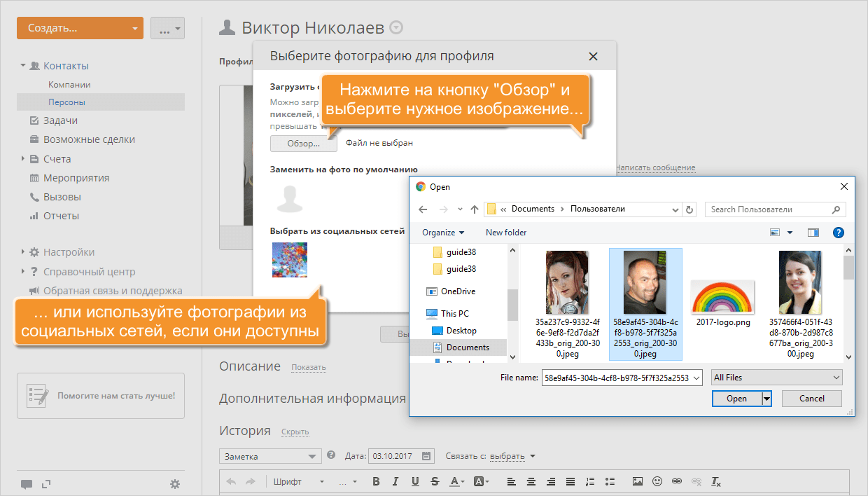
Task: Open the ellipsis menu next to Создать
Action: pos(167,28)
